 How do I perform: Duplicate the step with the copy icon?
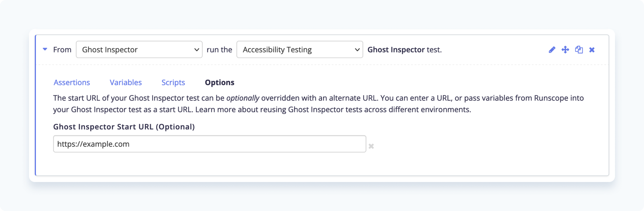(579, 50)
